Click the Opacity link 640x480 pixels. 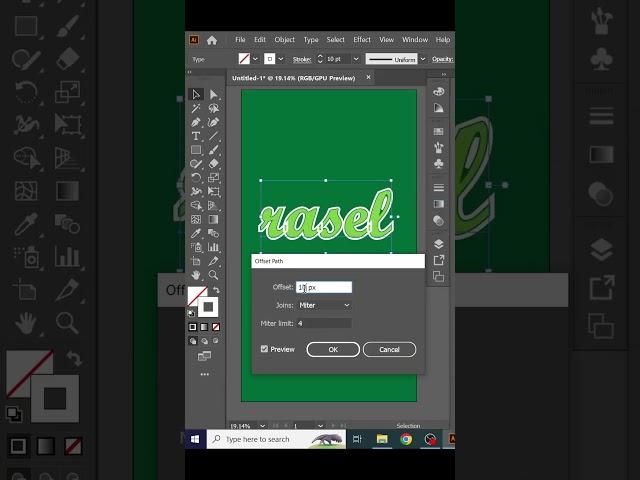tap(442, 59)
